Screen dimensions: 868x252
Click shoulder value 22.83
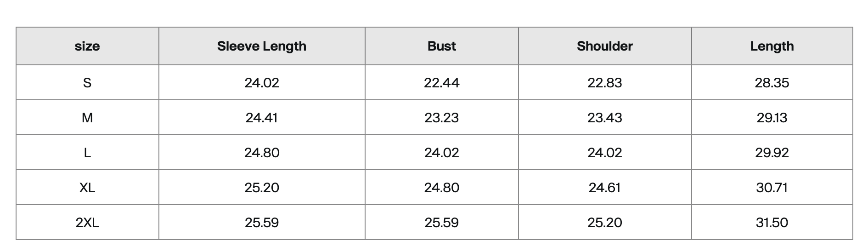click(x=605, y=83)
